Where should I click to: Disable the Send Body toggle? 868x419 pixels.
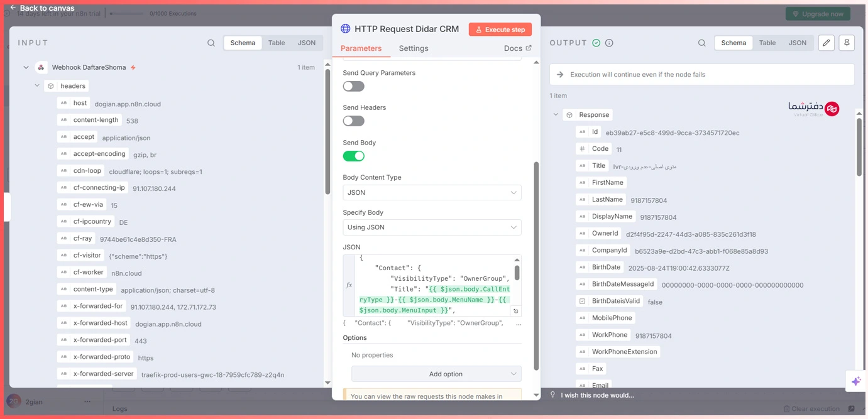tap(353, 156)
